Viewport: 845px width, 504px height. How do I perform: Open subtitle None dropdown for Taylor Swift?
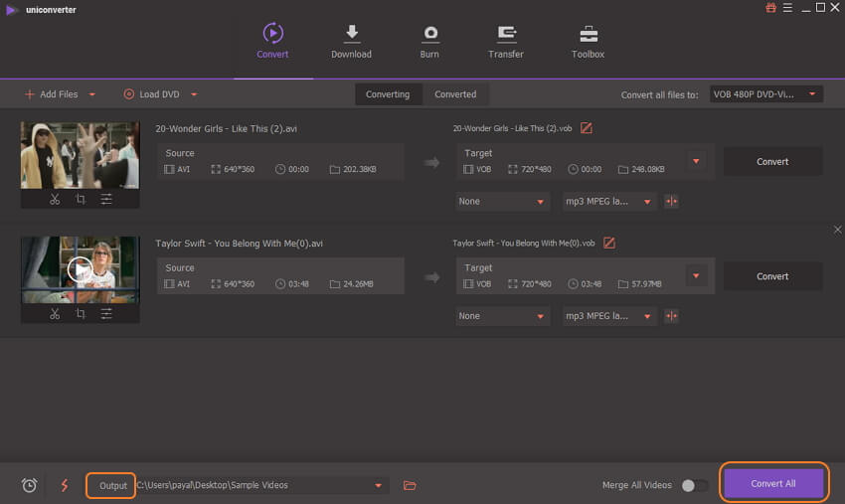[502, 316]
